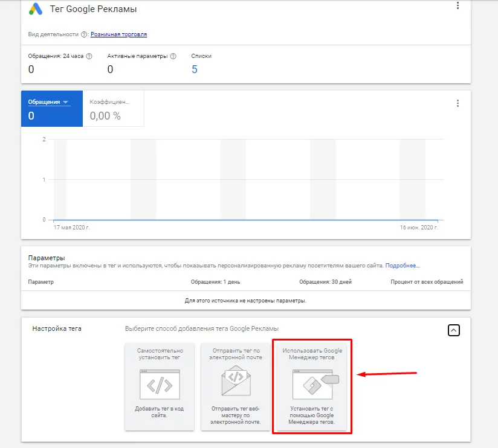Viewport: 498px width, 448px height.
Task: Open the Розничная торговля link
Action: 119,34
